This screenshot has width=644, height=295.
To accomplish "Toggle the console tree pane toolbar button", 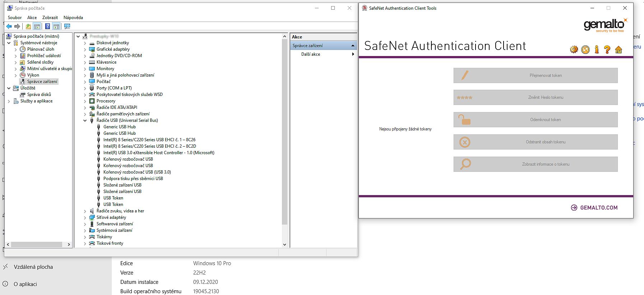I will 37,26.
